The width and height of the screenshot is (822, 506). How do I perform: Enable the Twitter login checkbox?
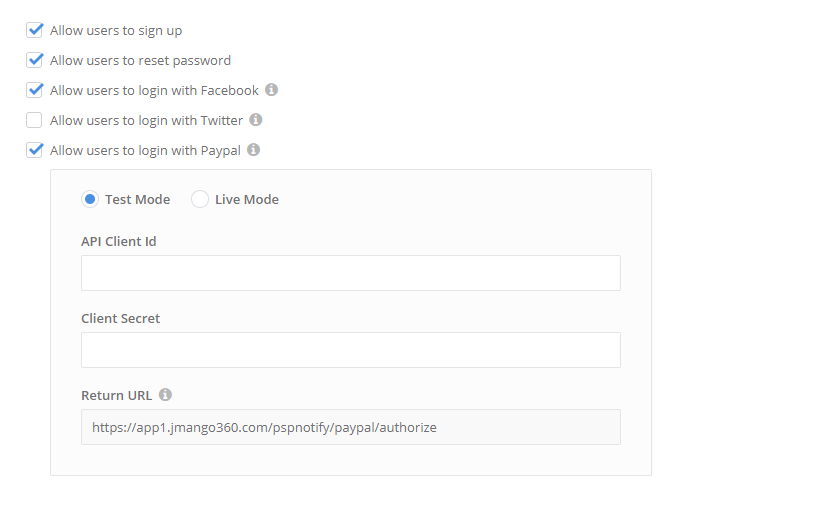(35, 120)
